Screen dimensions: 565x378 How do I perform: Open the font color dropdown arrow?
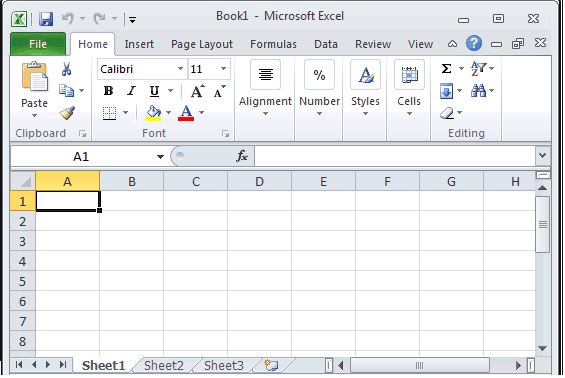point(201,113)
